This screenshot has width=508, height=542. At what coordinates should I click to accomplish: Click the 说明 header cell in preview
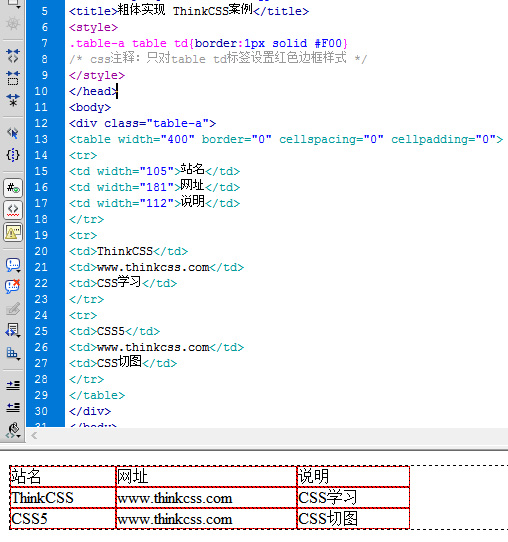click(354, 476)
